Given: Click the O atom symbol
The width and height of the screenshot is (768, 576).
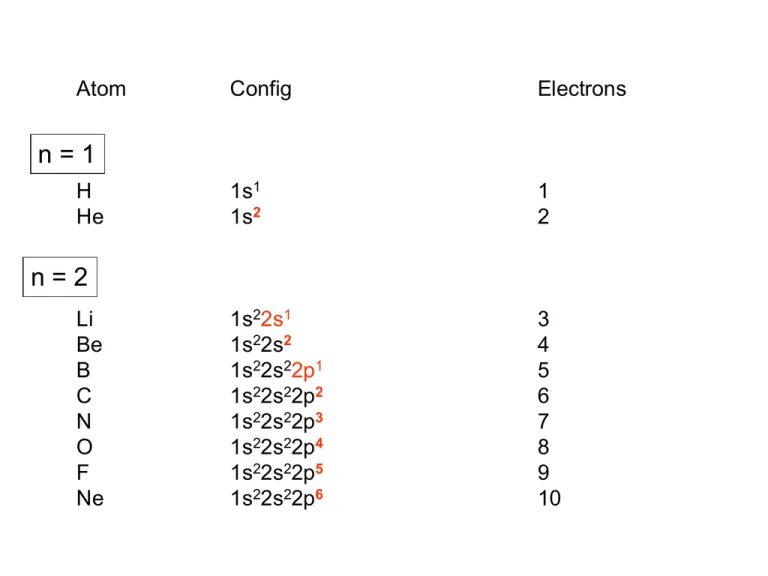Looking at the screenshot, I should [84, 447].
